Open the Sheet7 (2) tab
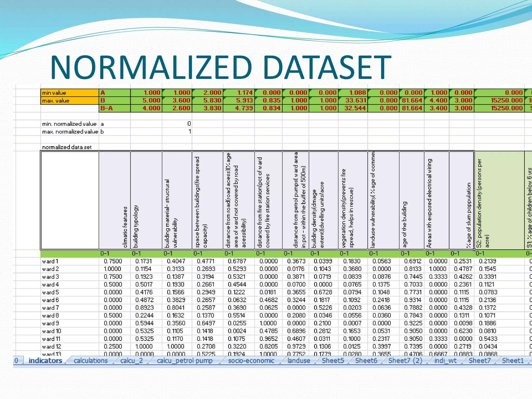Screen dimensions: 532x399 [x=405, y=361]
